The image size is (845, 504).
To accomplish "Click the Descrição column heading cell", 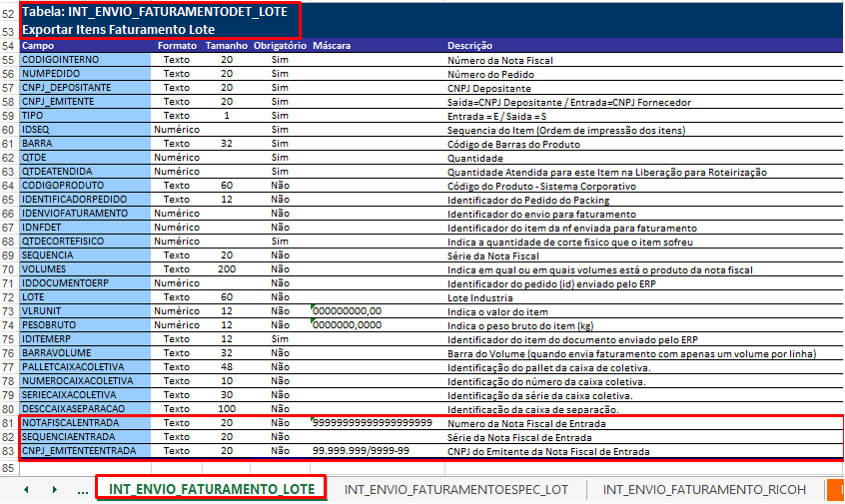I will point(644,46).
